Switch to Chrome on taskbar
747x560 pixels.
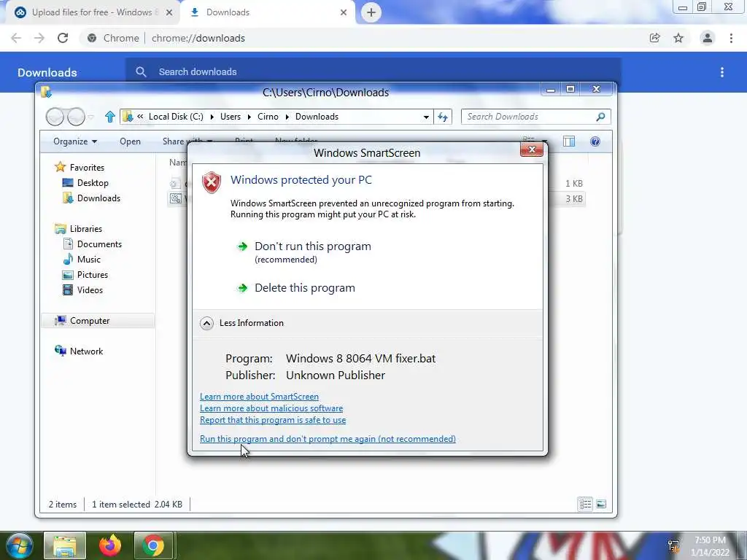(153, 545)
